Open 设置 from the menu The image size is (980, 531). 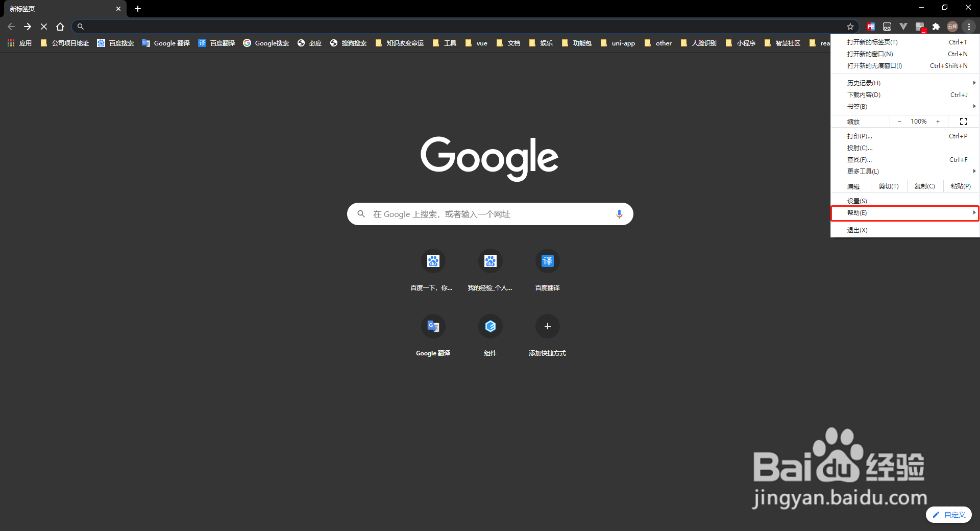click(905, 201)
